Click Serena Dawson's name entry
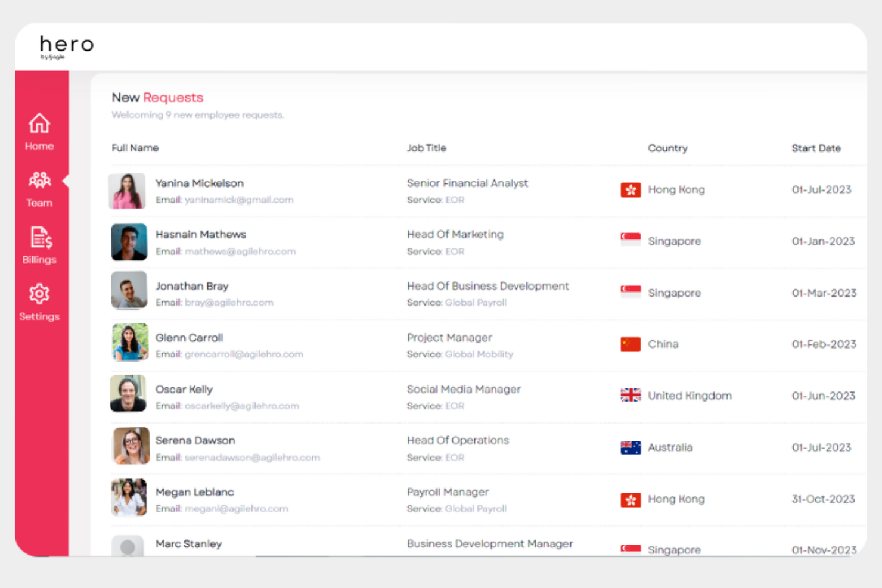 (x=195, y=440)
